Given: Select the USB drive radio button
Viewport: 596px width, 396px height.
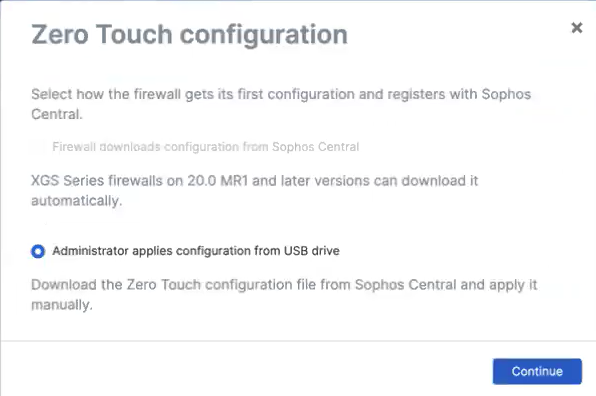Looking at the screenshot, I should click(x=38, y=251).
